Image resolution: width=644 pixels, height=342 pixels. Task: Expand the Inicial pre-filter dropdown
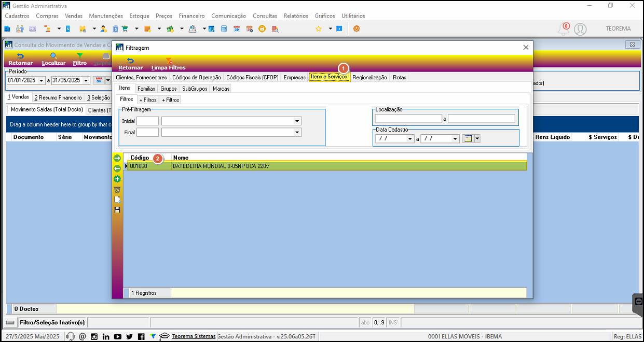(297, 121)
